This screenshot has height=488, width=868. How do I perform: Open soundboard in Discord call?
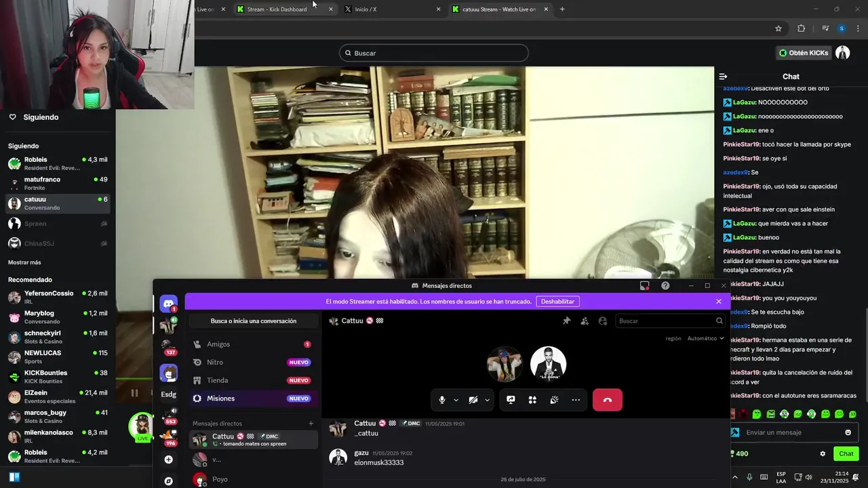[x=554, y=400]
